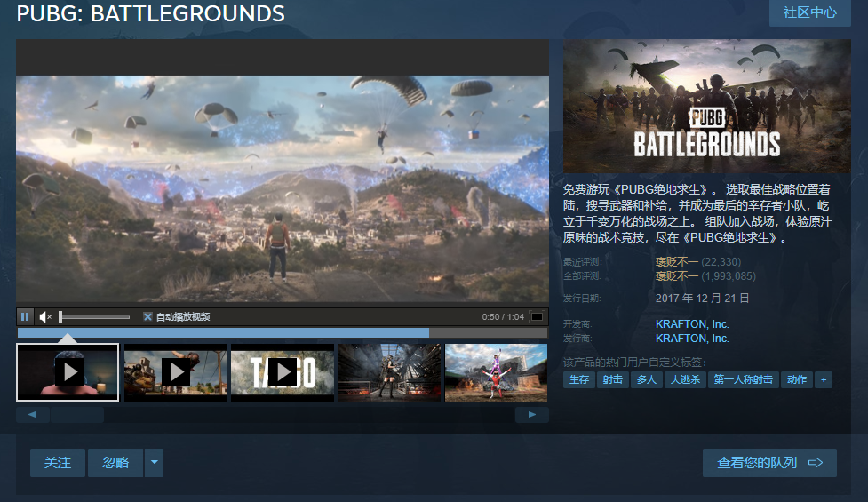Select the first trailer thumbnail
Screen dimensions: 868x502
click(68, 372)
